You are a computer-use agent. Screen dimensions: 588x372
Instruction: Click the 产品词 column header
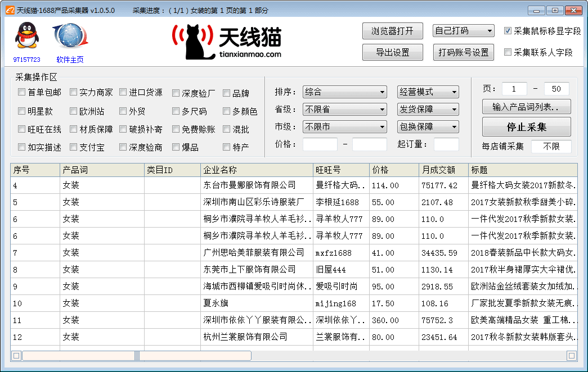[102, 170]
